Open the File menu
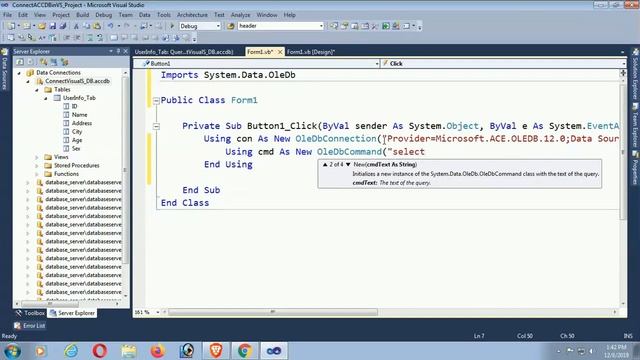Image resolution: width=640 pixels, height=360 pixels. pyautogui.click(x=7, y=15)
